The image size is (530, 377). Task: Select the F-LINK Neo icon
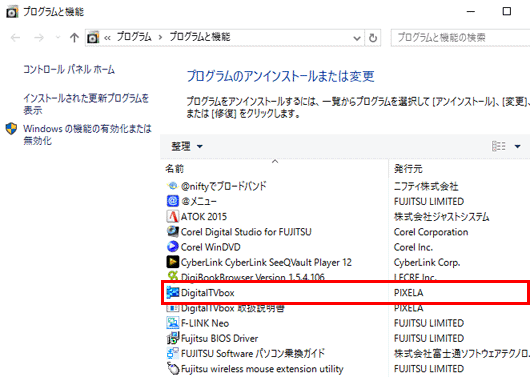click(x=172, y=323)
